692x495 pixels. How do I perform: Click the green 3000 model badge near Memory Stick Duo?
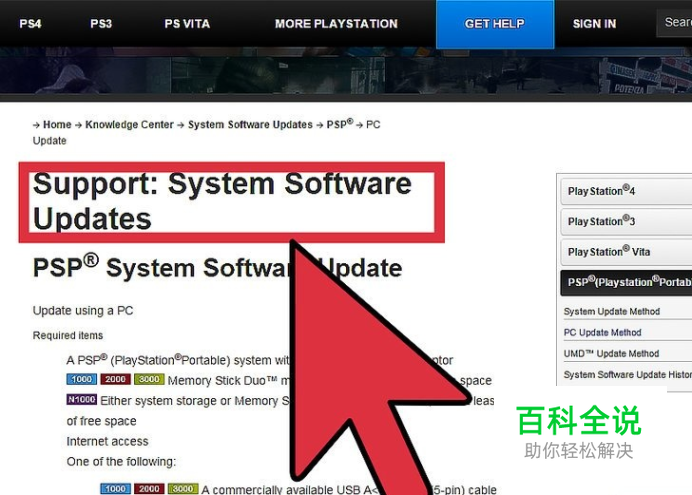point(149,379)
